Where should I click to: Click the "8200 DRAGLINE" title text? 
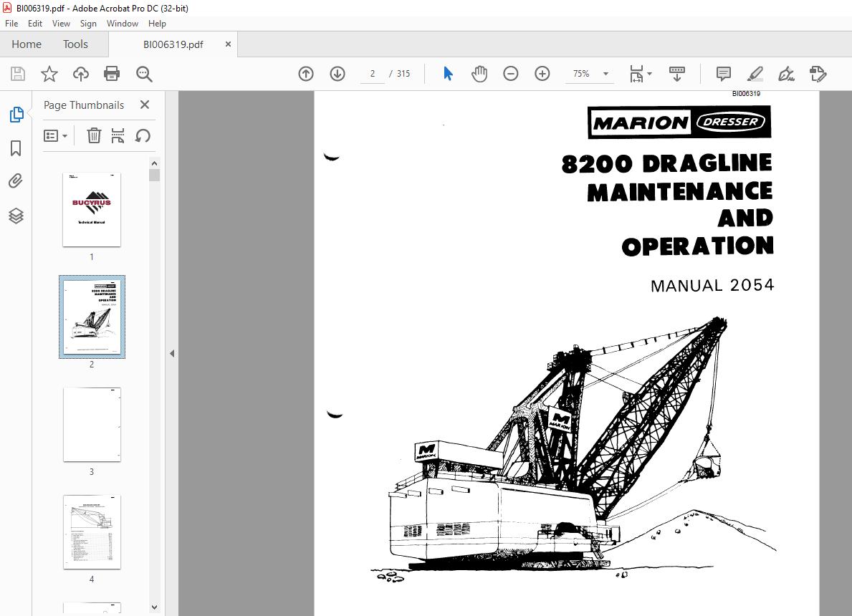point(666,163)
